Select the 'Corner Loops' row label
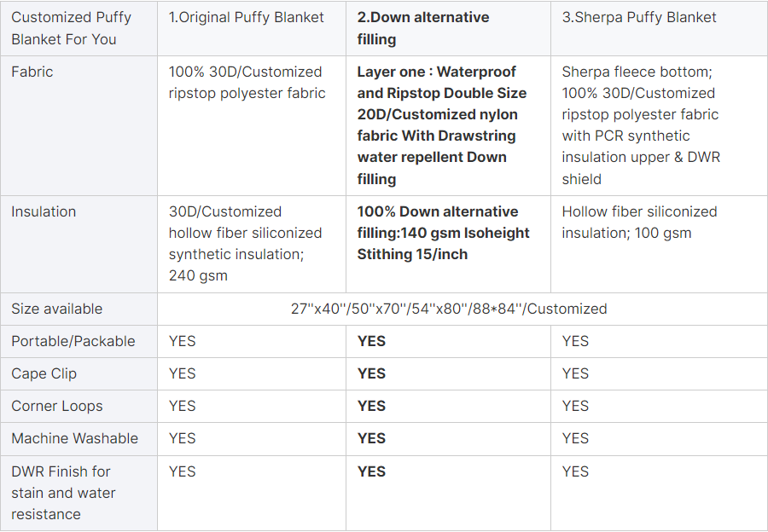768x532 pixels. click(57, 406)
